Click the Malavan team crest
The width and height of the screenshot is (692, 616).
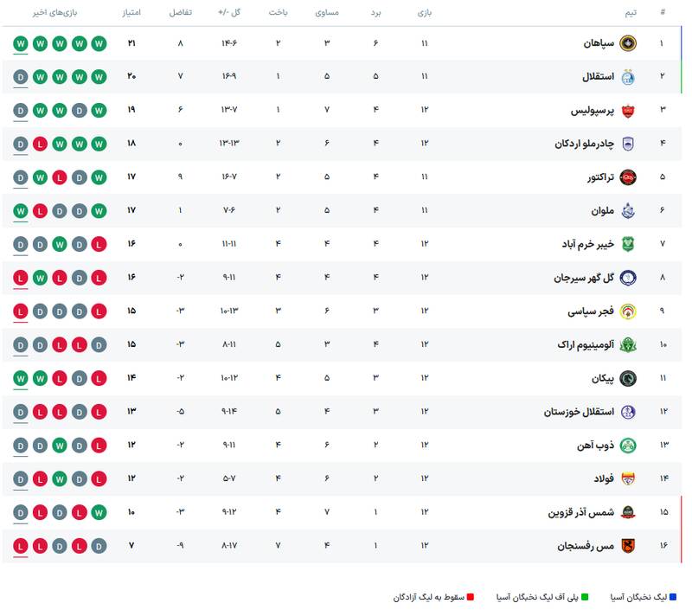pos(628,210)
